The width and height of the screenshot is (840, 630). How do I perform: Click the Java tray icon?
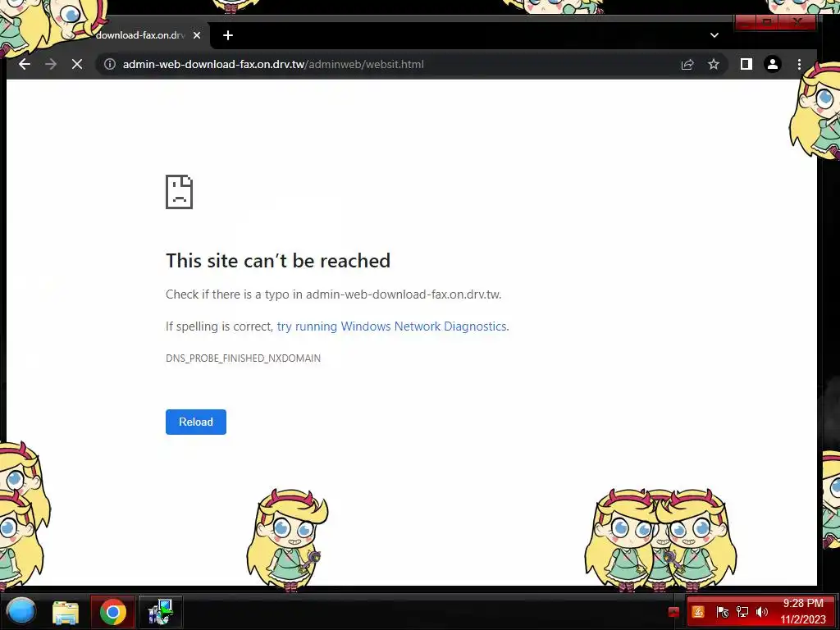pyautogui.click(x=698, y=612)
